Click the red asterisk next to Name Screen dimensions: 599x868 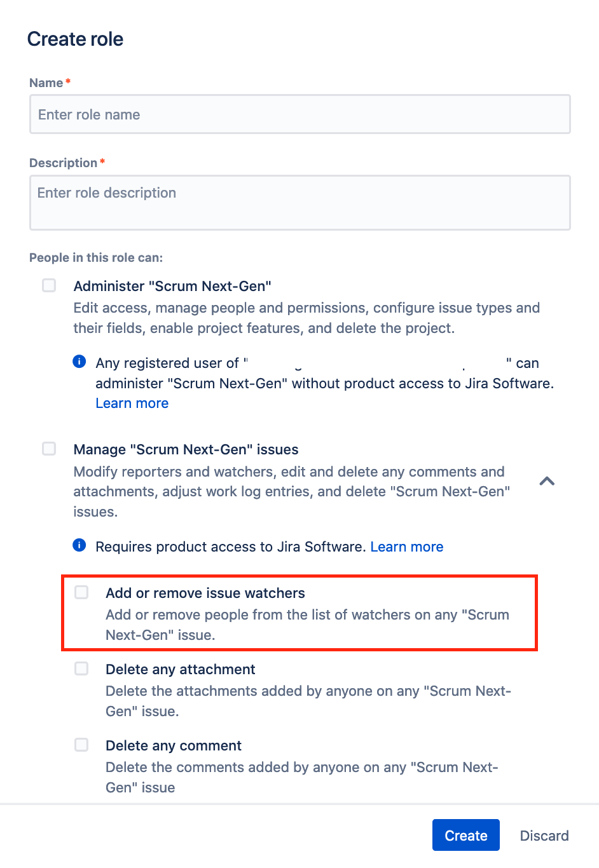point(68,81)
